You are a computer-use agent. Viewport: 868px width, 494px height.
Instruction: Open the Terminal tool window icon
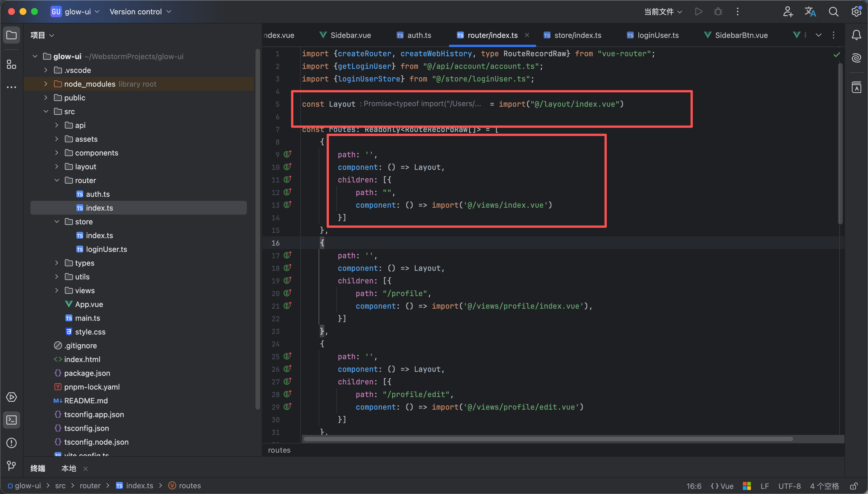coord(11,420)
